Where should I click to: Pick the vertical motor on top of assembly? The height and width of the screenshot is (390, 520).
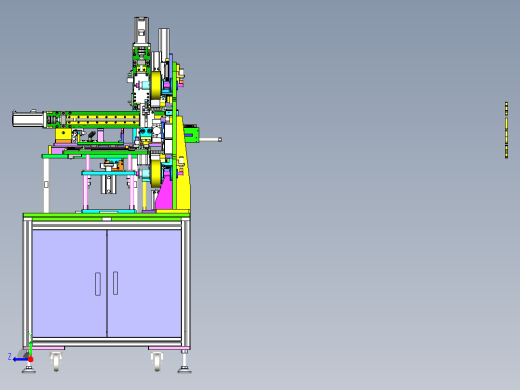(x=141, y=31)
